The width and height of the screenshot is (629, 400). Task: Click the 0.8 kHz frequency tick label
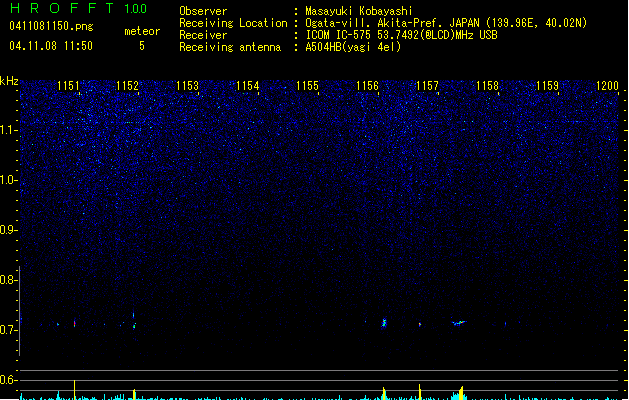pyautogui.click(x=8, y=280)
